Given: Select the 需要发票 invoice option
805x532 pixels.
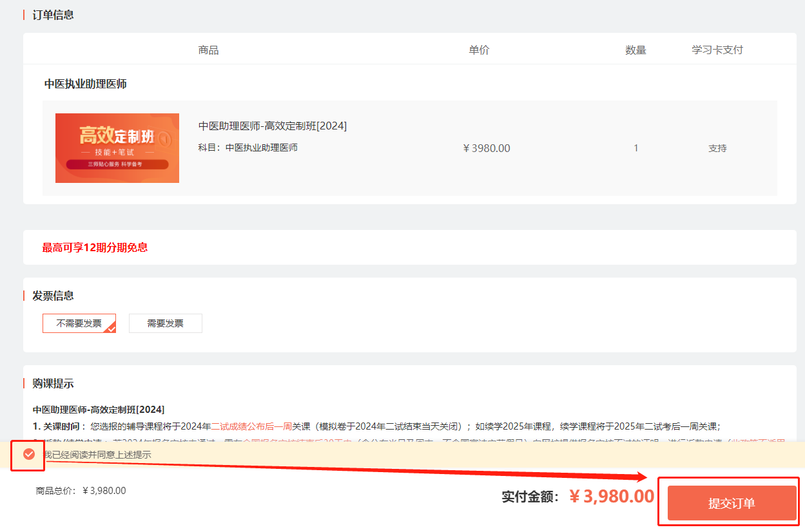Looking at the screenshot, I should [165, 323].
